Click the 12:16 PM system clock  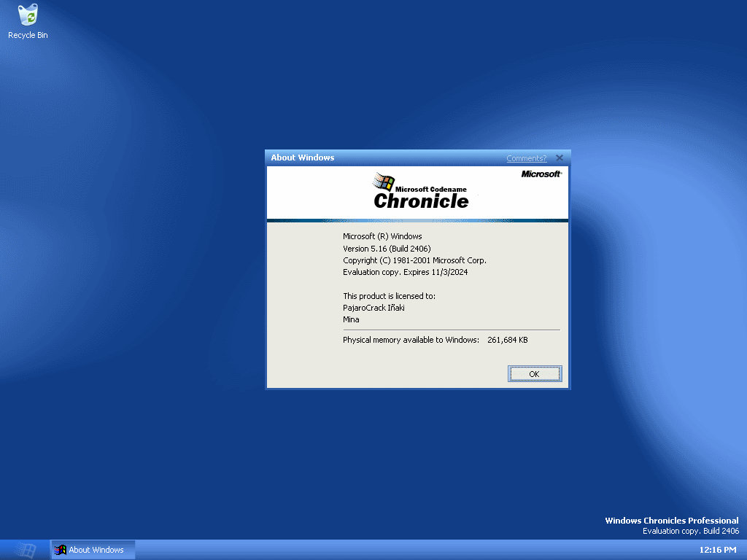pos(720,549)
